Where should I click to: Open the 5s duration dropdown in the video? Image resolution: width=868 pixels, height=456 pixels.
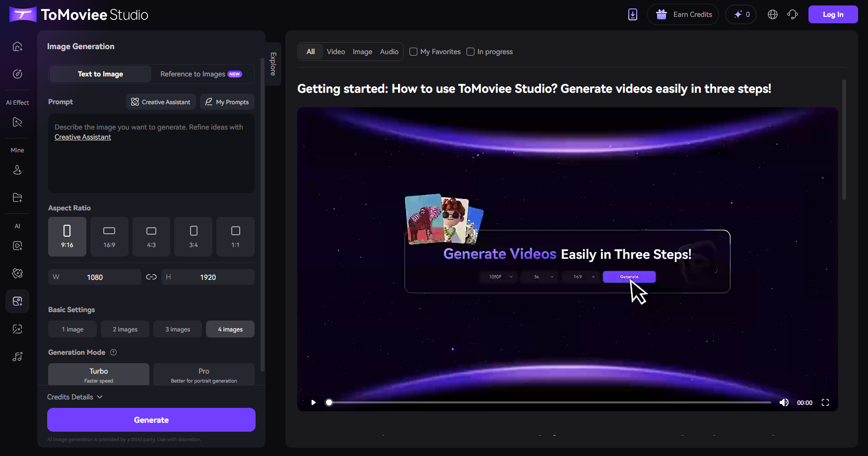[539, 277]
